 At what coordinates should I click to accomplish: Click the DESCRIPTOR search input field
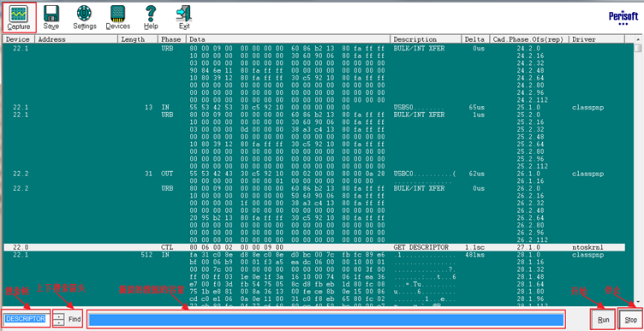click(27, 319)
